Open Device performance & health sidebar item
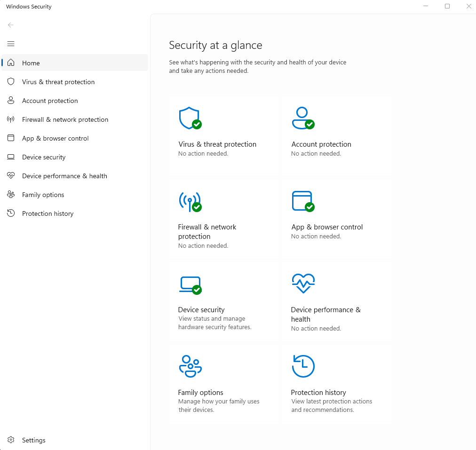Image resolution: width=476 pixels, height=450 pixels. [75, 176]
